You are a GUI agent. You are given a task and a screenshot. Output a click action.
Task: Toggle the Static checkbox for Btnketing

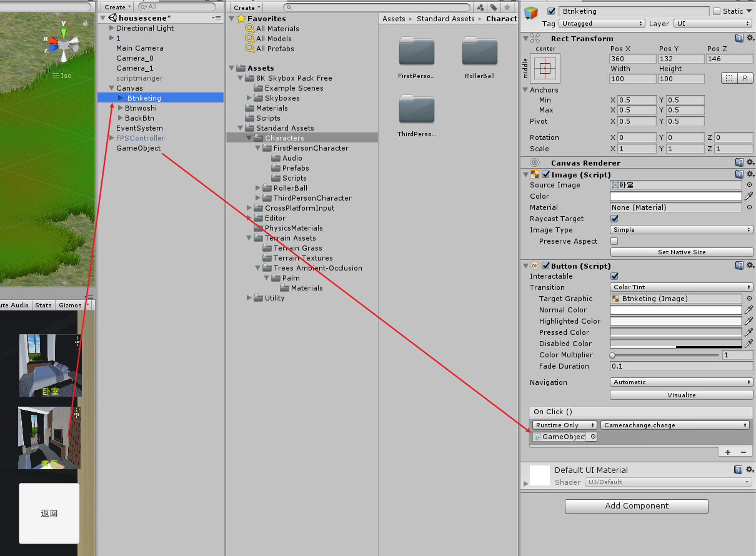click(x=716, y=11)
